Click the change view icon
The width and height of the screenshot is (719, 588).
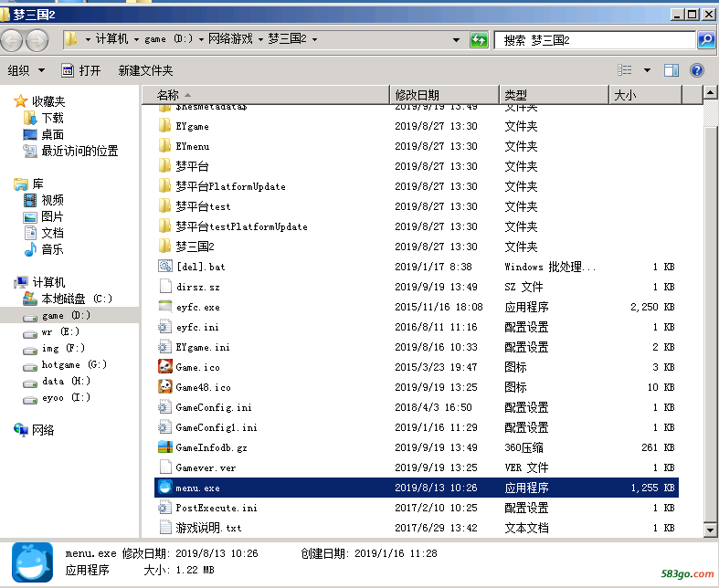click(x=625, y=70)
